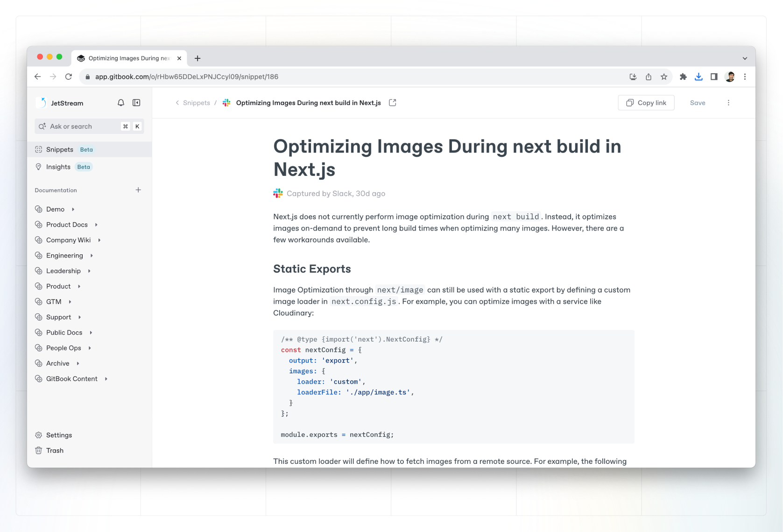Bookmark this page with star icon
The width and height of the screenshot is (783, 532).
click(664, 77)
